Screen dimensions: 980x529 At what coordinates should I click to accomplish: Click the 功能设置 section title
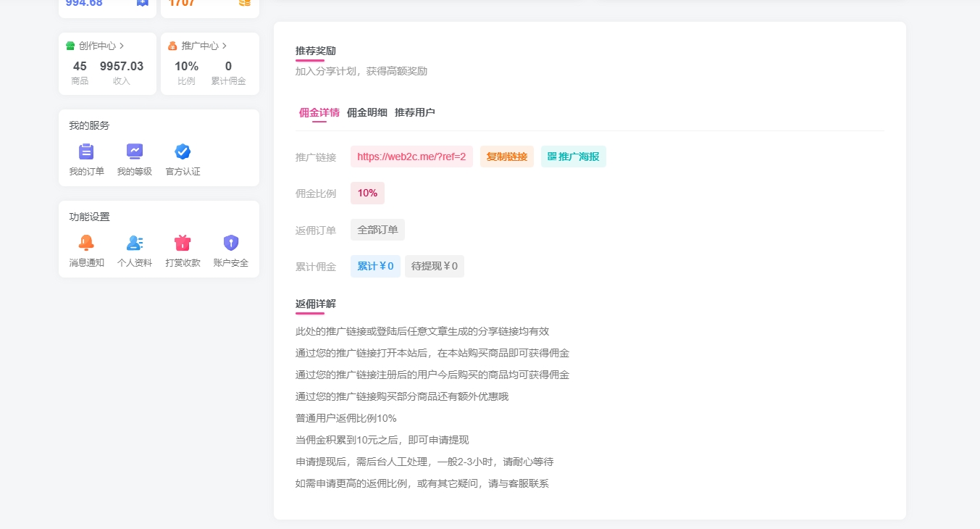[x=89, y=217]
